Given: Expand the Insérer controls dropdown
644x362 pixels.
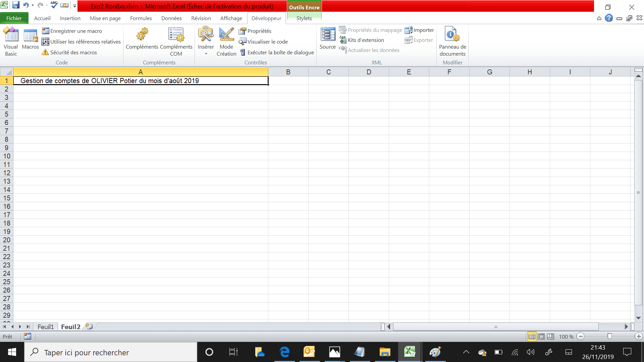Looking at the screenshot, I should [x=206, y=54].
